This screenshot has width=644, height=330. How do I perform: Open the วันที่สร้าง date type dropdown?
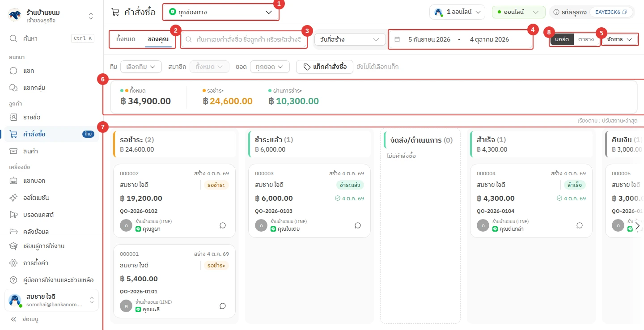pos(350,39)
